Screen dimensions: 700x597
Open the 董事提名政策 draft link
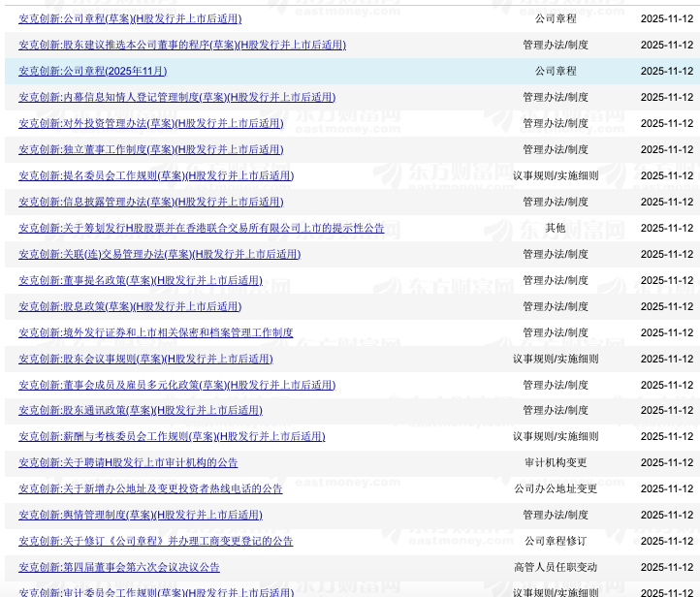pos(141,280)
